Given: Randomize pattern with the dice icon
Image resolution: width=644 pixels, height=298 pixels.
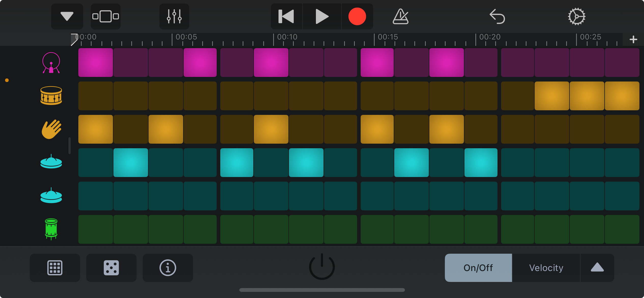Looking at the screenshot, I should tap(111, 268).
